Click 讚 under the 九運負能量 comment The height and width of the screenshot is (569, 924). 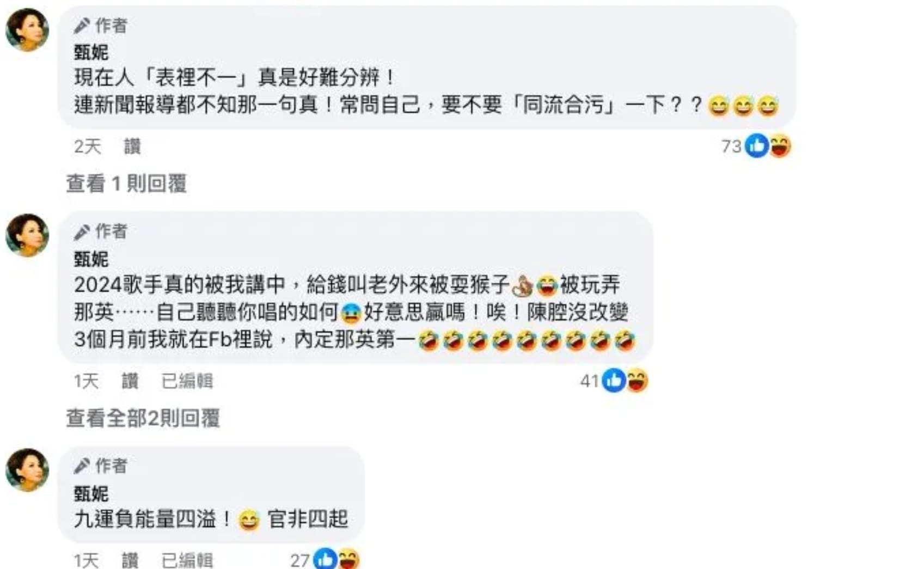coord(130,560)
